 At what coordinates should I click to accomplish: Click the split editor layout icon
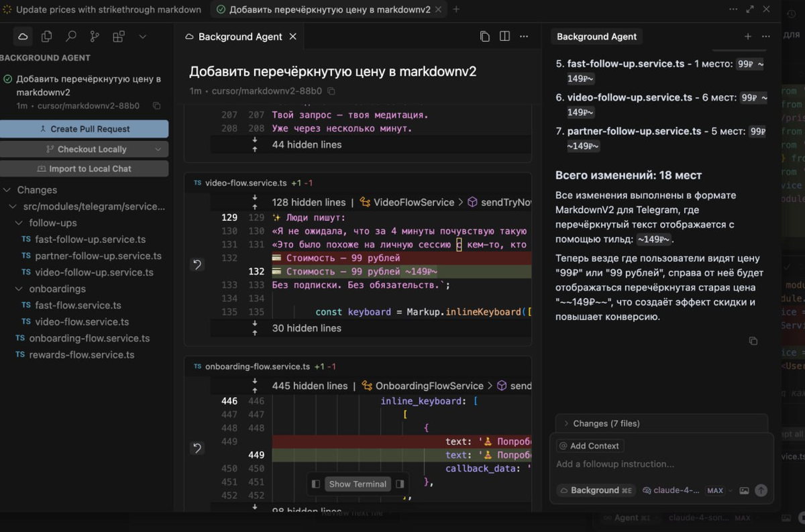(x=504, y=36)
